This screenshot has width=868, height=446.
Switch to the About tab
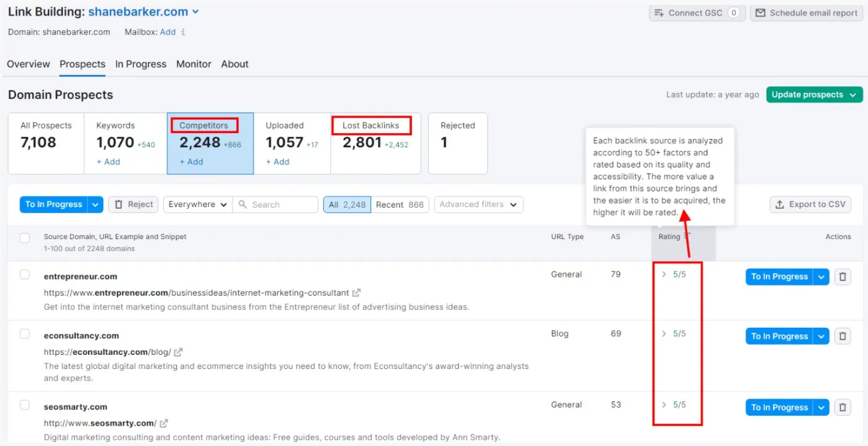pos(235,64)
